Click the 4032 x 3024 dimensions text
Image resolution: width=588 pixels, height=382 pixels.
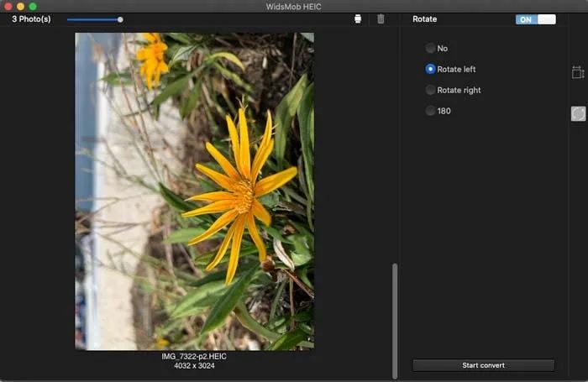pos(194,365)
